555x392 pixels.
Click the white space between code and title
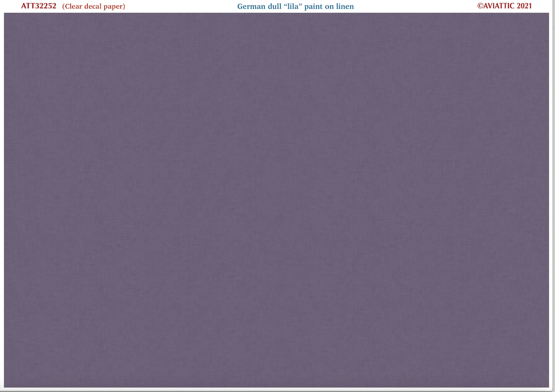pos(181,6)
